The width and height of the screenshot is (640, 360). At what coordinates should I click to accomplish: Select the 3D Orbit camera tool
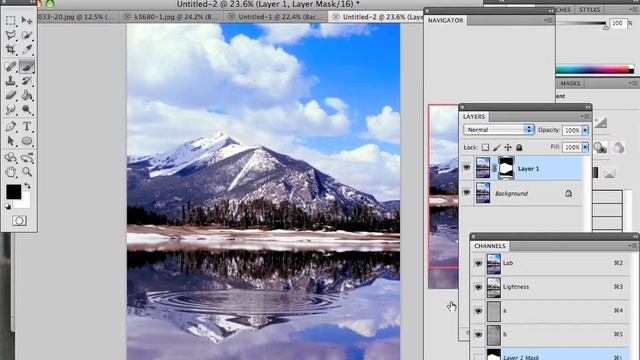(27, 158)
